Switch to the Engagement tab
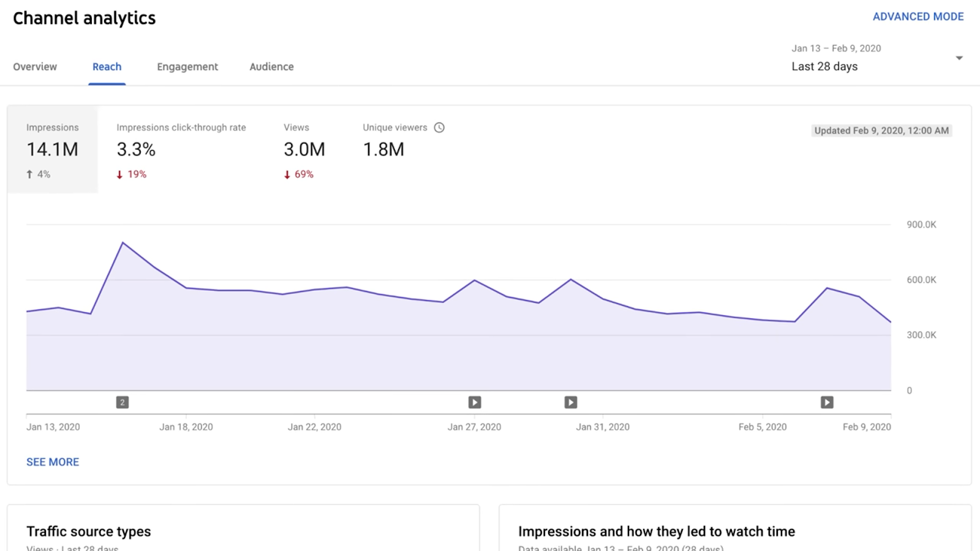 click(187, 67)
